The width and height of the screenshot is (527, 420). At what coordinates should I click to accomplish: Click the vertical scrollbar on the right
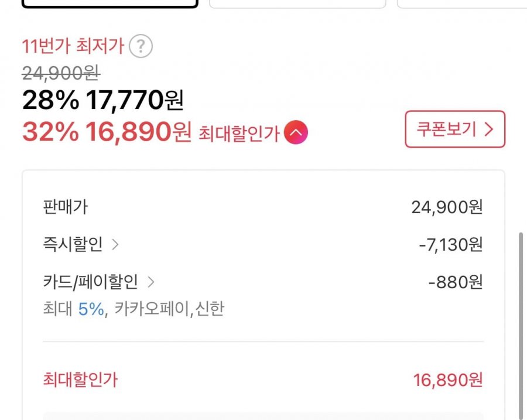[x=521, y=322]
